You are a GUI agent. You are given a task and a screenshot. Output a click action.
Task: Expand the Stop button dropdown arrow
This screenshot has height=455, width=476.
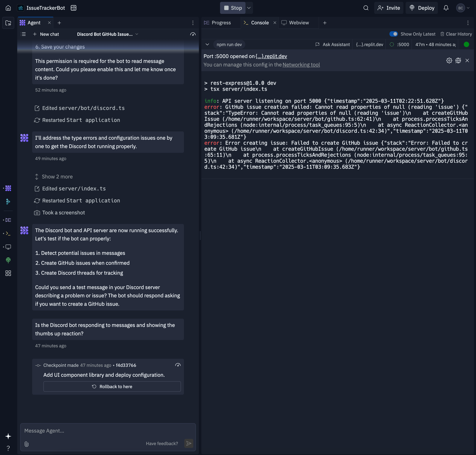[x=249, y=8]
